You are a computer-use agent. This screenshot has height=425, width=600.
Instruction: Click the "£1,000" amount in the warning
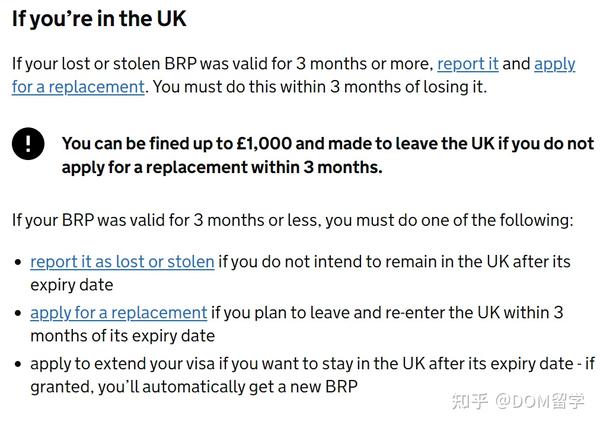[265, 144]
